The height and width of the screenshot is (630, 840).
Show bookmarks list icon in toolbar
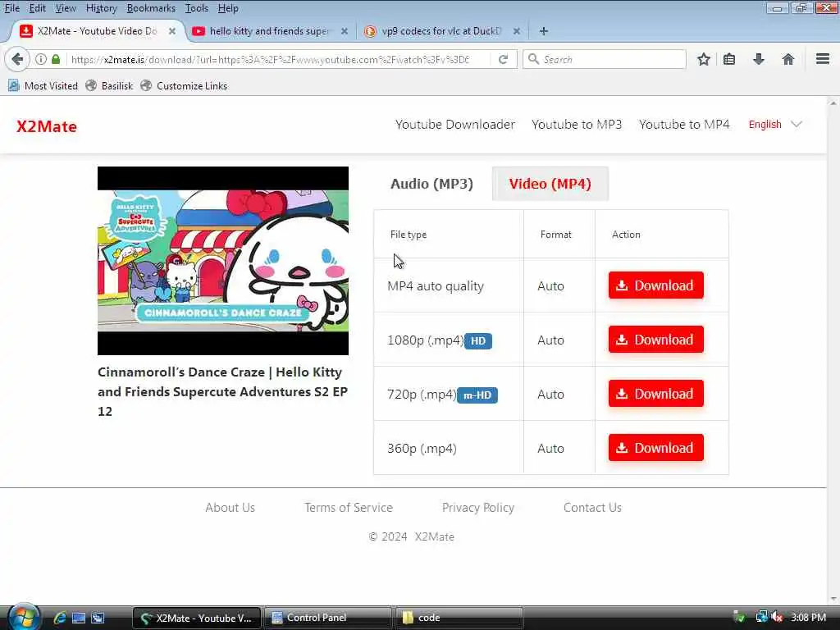[729, 59]
